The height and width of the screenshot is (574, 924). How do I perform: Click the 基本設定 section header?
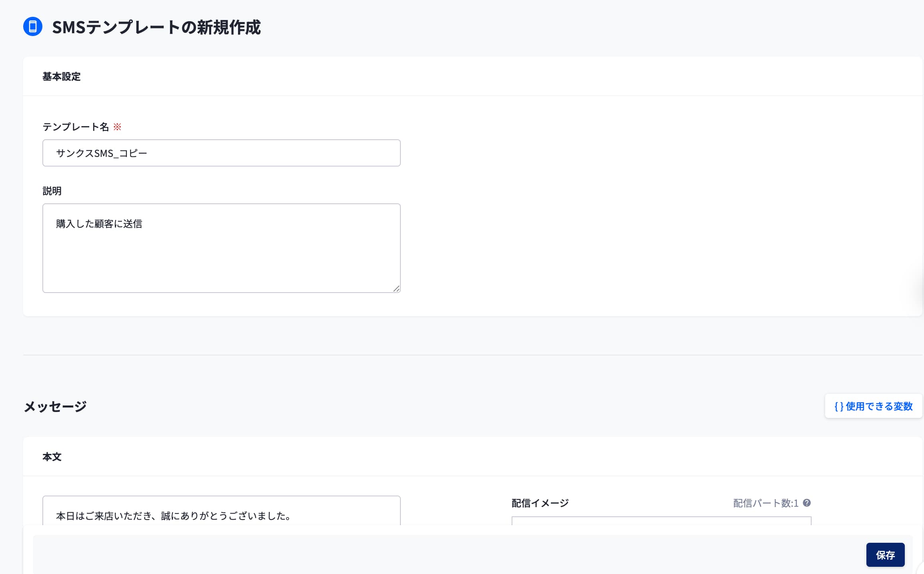click(62, 76)
